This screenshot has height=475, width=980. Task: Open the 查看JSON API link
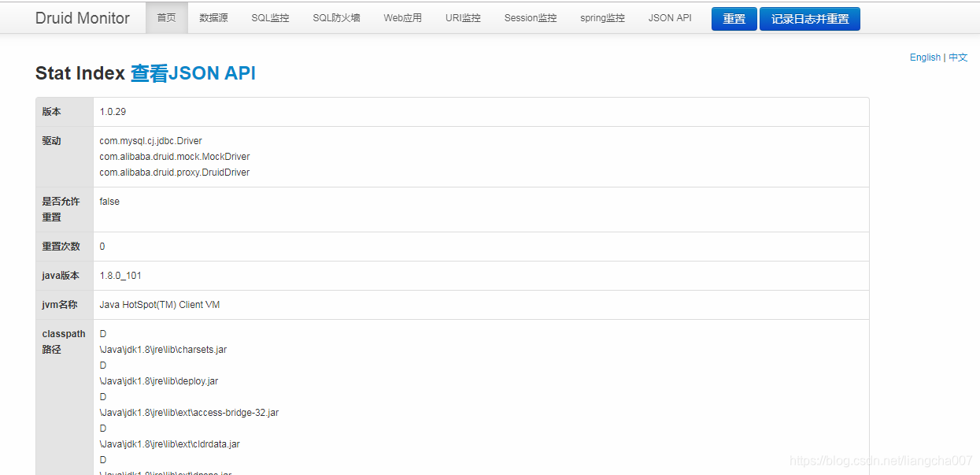click(193, 73)
